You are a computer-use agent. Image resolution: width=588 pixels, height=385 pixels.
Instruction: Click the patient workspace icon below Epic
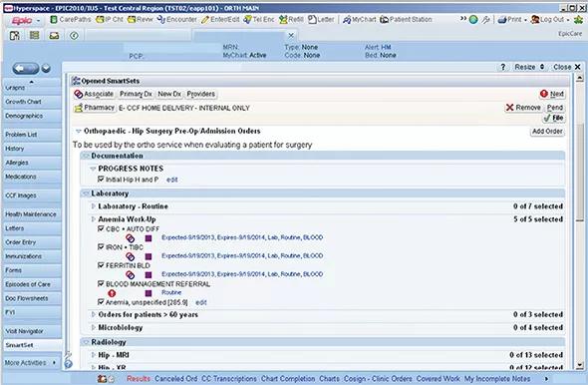coord(15,36)
